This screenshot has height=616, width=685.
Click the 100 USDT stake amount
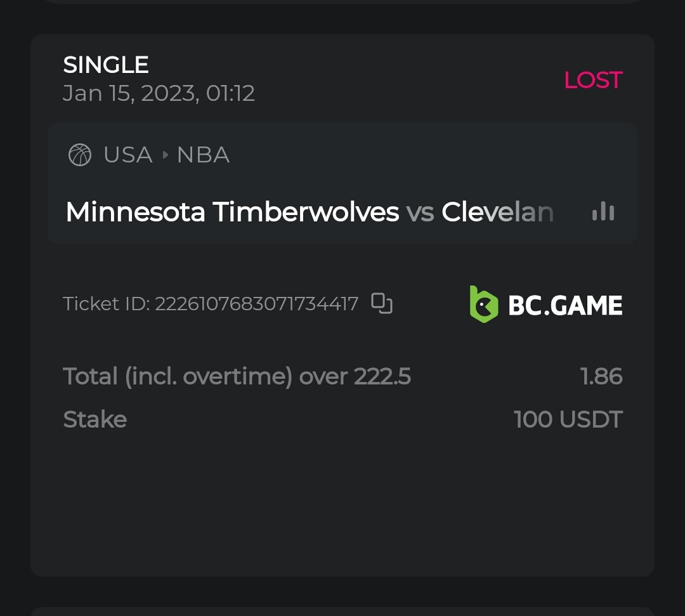[x=568, y=419]
